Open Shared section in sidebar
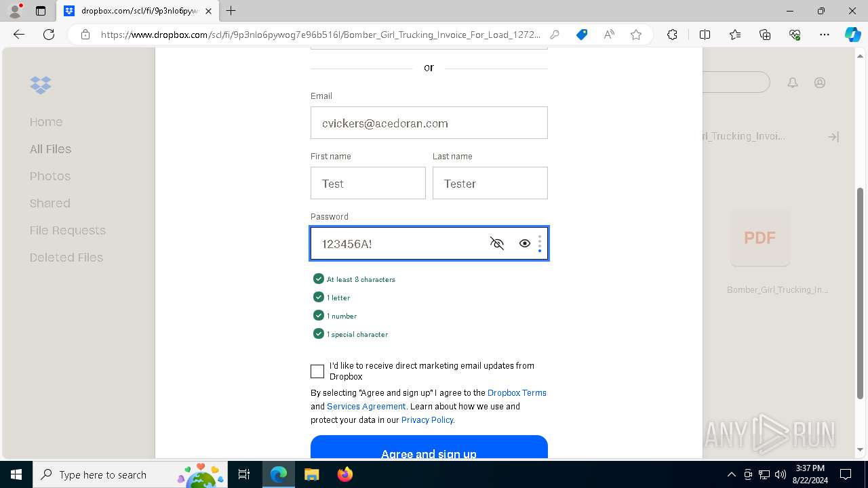The width and height of the screenshot is (868, 488). tap(50, 203)
